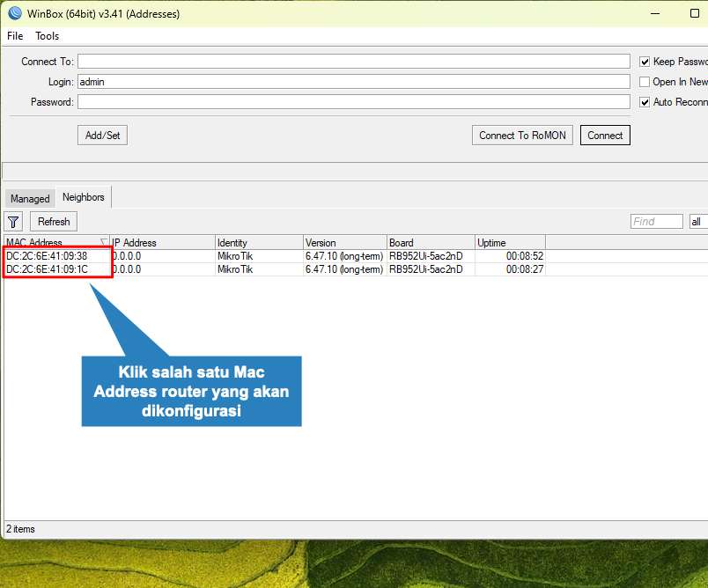Maximize the WinBox window

coord(694,14)
